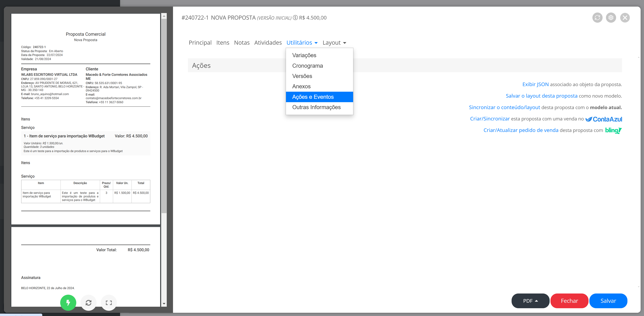The image size is (644, 316).
Task: Expand the Utilitários dropdown
Action: [302, 43]
